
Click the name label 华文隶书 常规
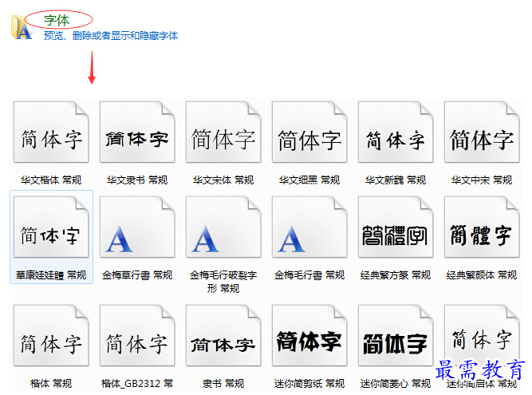[137, 180]
